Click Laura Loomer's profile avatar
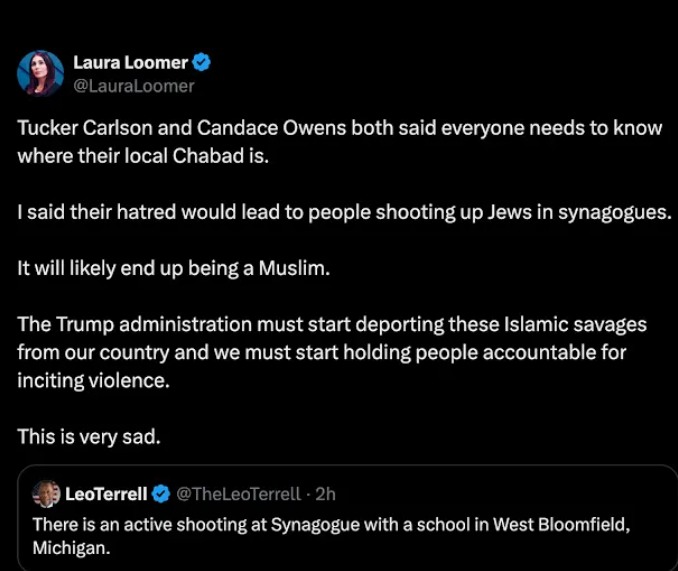Image resolution: width=678 pixels, height=571 pixels. tap(41, 73)
